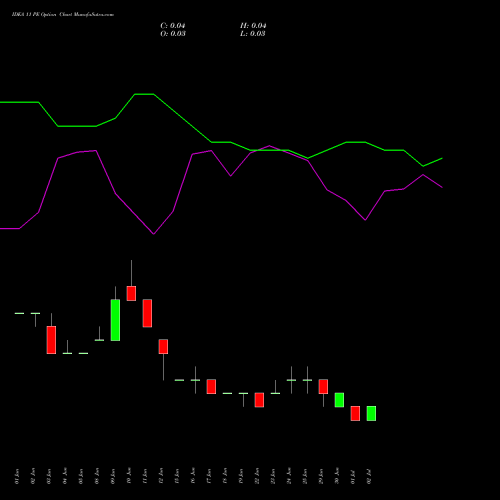Click the closing price value C: 0.04
Viewport: 500px width, 500px height.
pyautogui.click(x=173, y=26)
